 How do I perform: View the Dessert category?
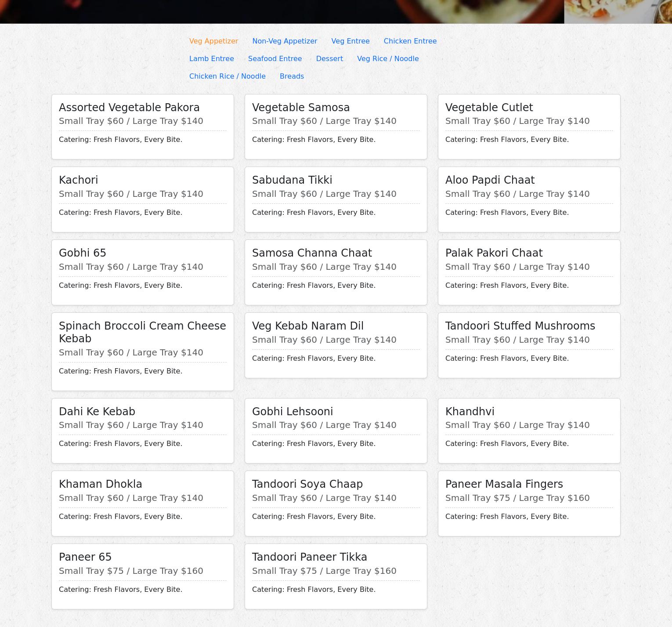[329, 58]
